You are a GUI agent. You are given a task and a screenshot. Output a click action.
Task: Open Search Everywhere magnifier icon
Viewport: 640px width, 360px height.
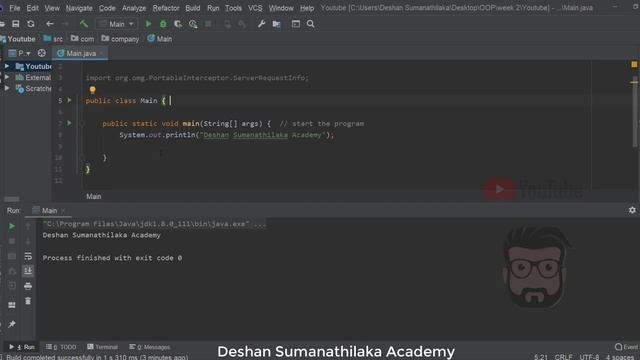pyautogui.click(x=311, y=24)
